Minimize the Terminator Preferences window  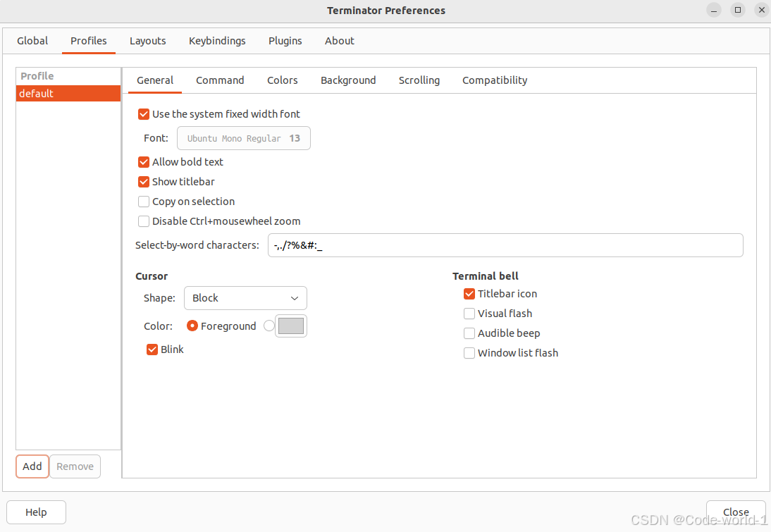(714, 10)
